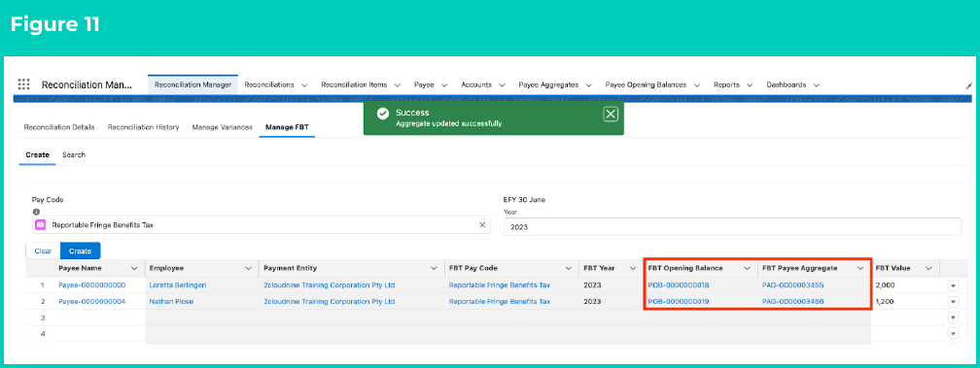Open Reconciliations tab dropdown chevron

click(304, 84)
